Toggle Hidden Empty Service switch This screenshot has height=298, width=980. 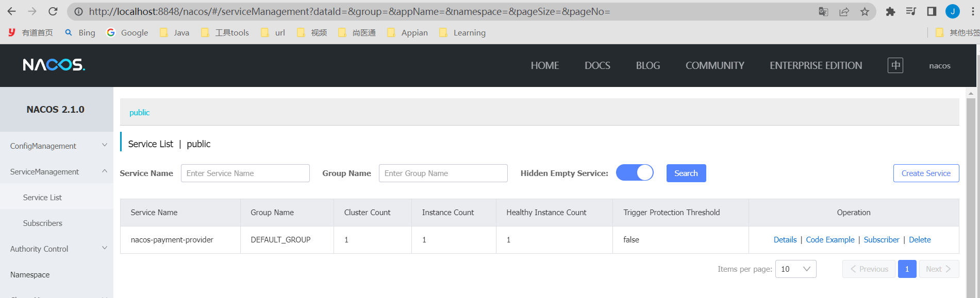[635, 173]
